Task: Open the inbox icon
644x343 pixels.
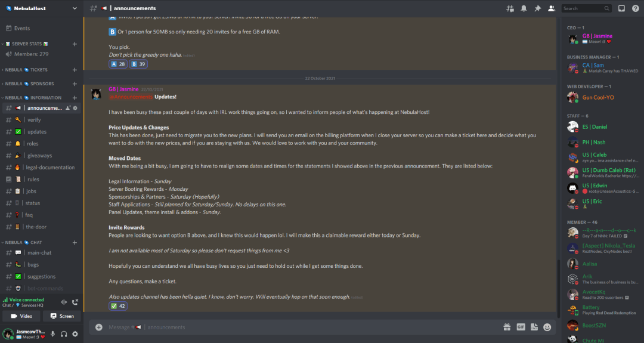Action: click(621, 8)
